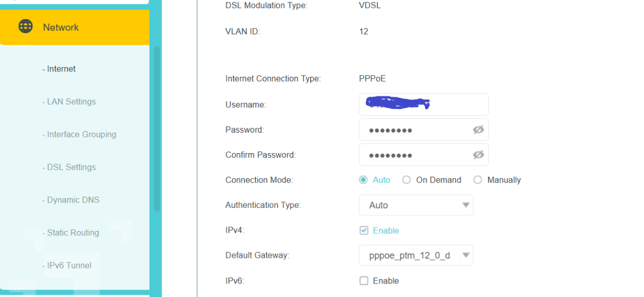The height and width of the screenshot is (297, 644).
Task: Navigate to Interface Grouping
Action: [81, 134]
